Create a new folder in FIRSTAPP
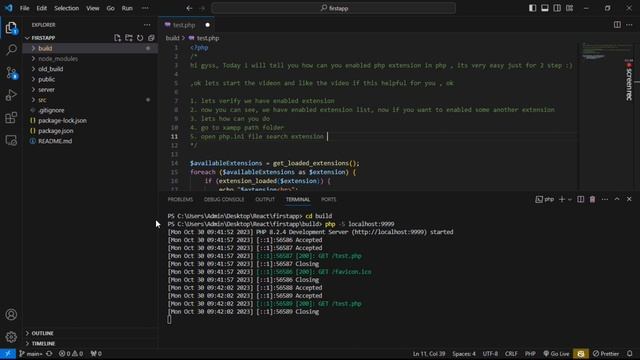 click(x=129, y=38)
